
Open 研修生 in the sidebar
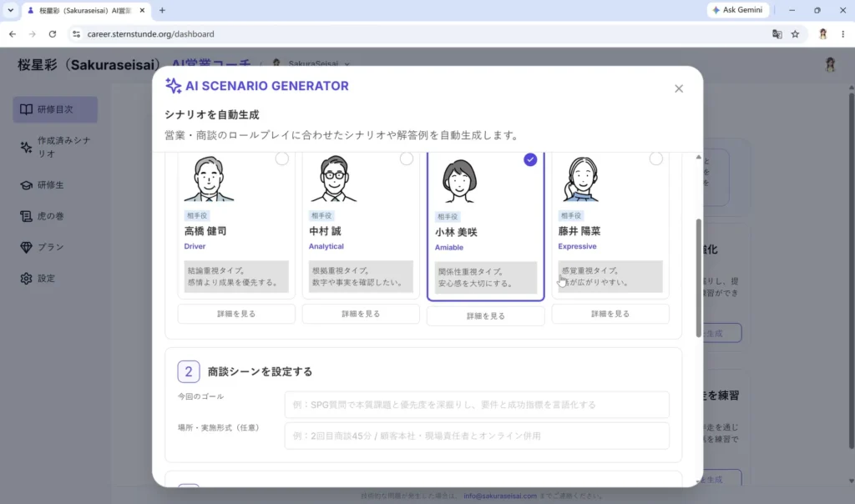tap(55, 185)
